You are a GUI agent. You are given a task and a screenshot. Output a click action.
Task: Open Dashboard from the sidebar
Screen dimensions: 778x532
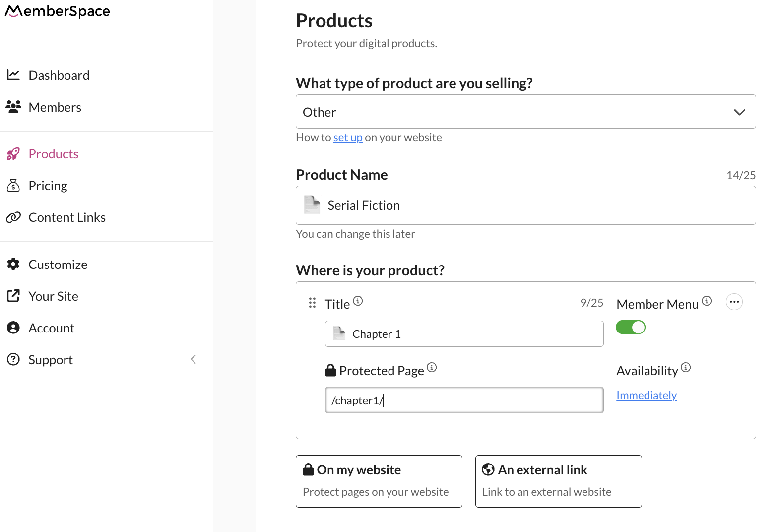pyautogui.click(x=59, y=75)
